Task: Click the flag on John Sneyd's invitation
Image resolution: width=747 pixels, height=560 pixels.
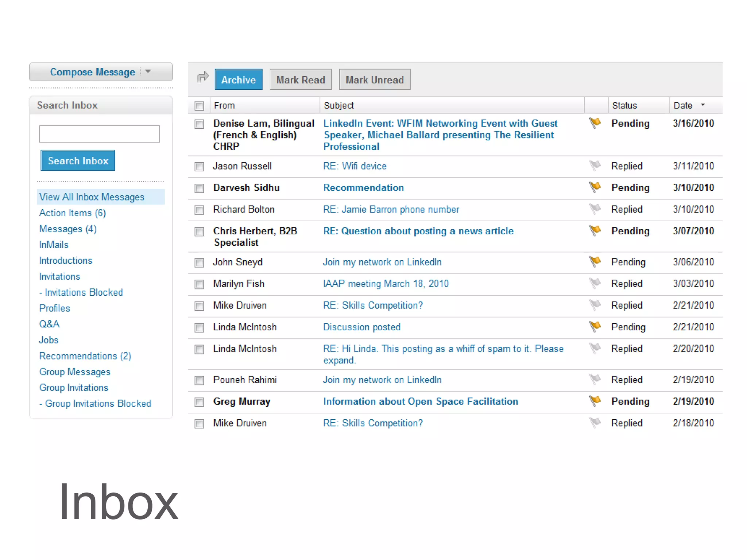Action: point(595,261)
